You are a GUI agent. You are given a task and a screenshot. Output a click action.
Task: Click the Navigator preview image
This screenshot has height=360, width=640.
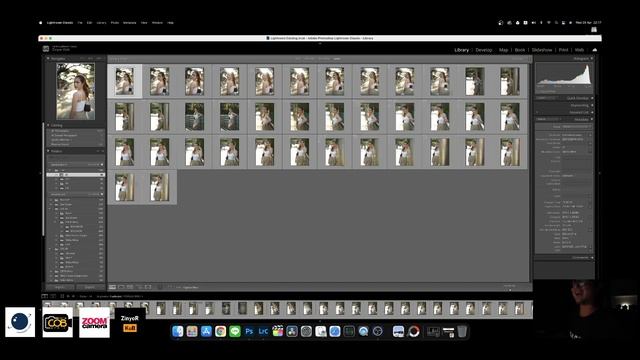pyautogui.click(x=76, y=91)
